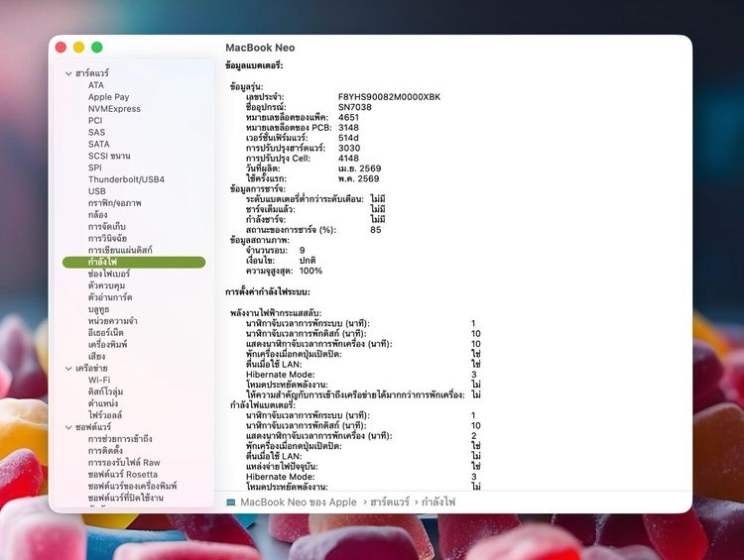Click the เงื่อนไข value ปกติ
The width and height of the screenshot is (744, 560).
308,261
